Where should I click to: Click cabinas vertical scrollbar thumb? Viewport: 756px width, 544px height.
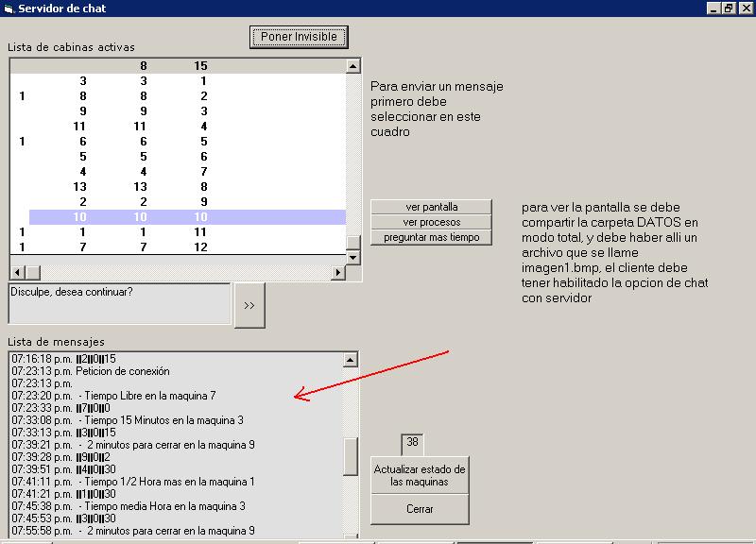[352, 243]
